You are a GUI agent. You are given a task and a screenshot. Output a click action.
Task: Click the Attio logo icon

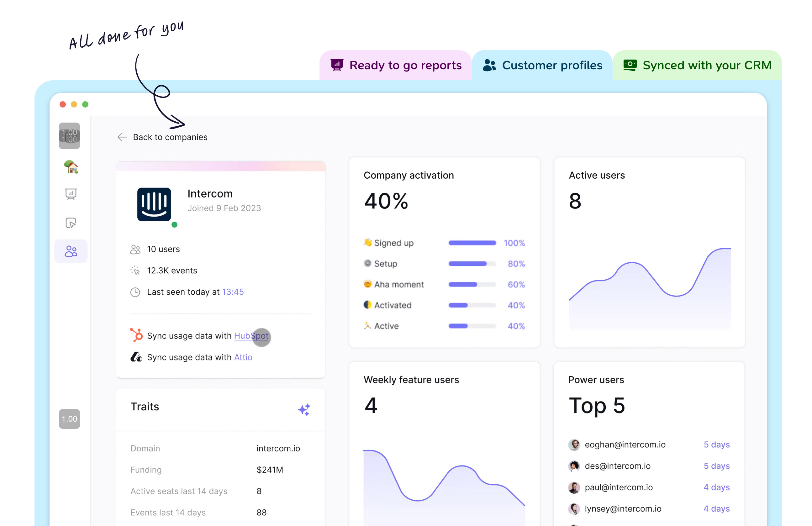point(136,357)
